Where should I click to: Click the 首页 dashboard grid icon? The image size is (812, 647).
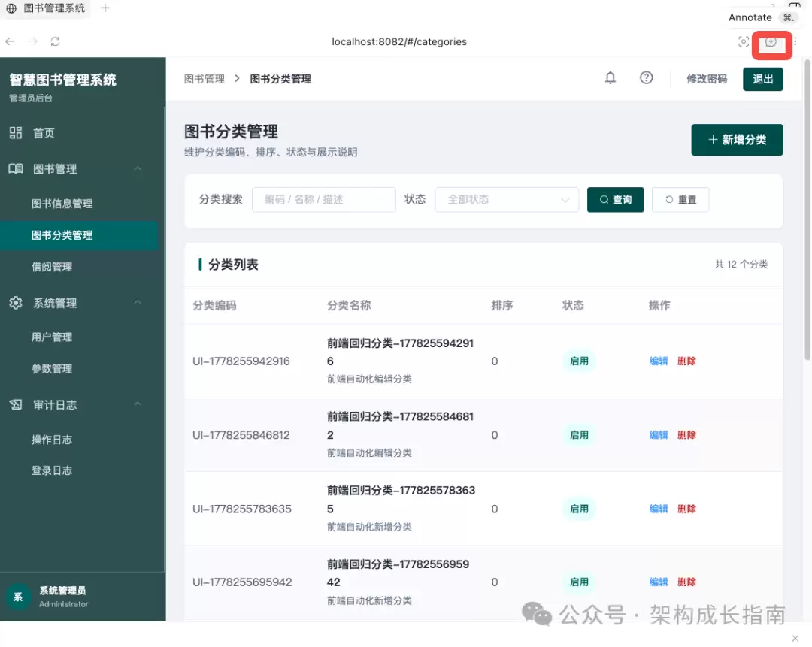coord(16,133)
